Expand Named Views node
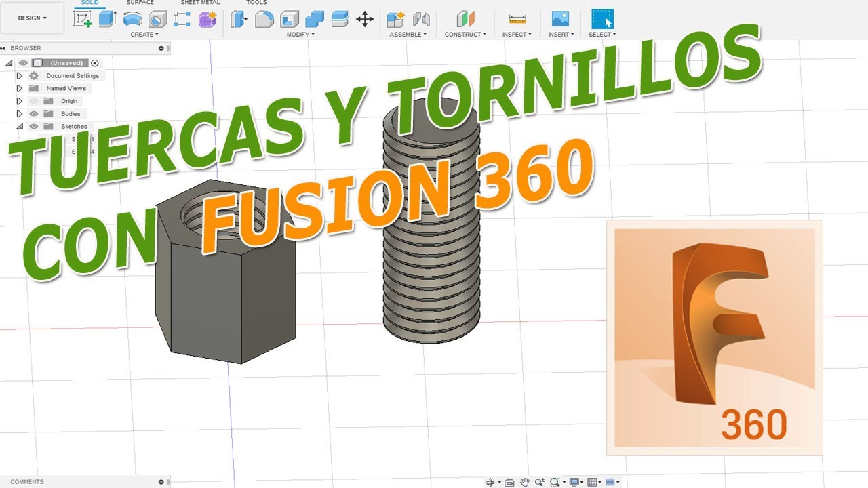The image size is (868, 488). pyautogui.click(x=20, y=88)
